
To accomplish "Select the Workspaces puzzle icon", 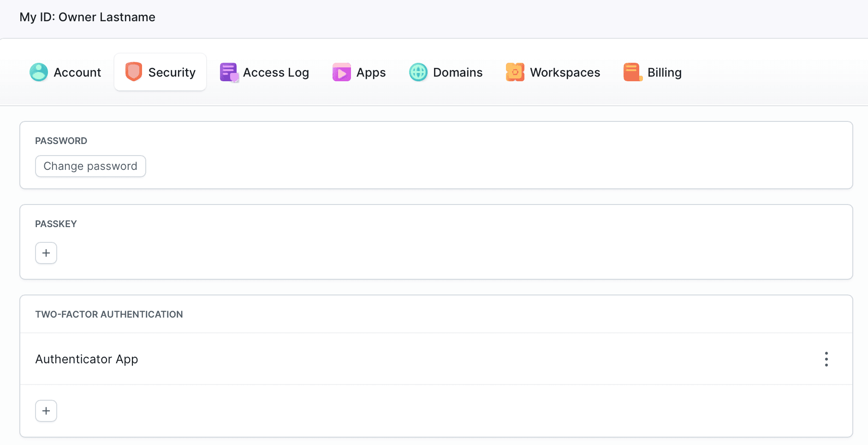I will pyautogui.click(x=515, y=72).
